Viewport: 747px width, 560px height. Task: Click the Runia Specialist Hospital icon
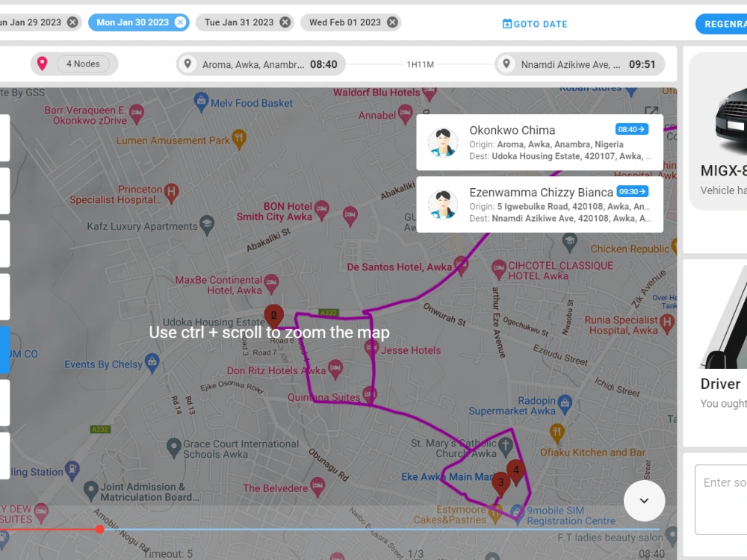tap(667, 324)
